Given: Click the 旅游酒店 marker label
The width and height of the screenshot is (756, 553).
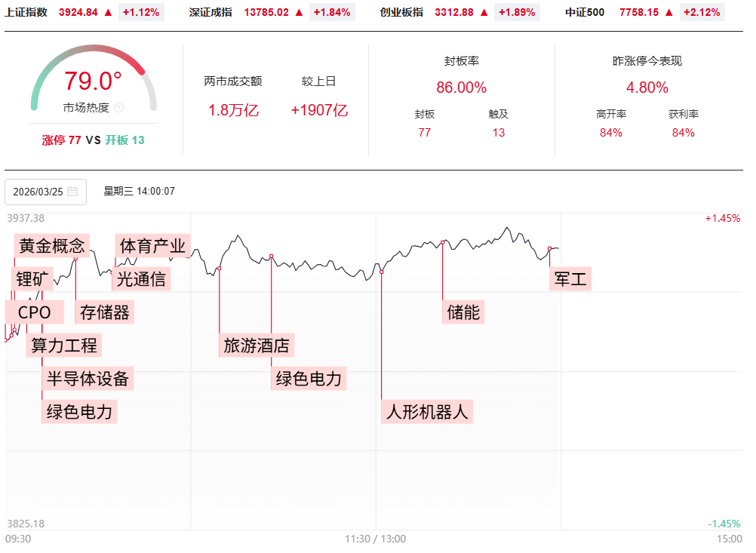Looking at the screenshot, I should point(257,346).
